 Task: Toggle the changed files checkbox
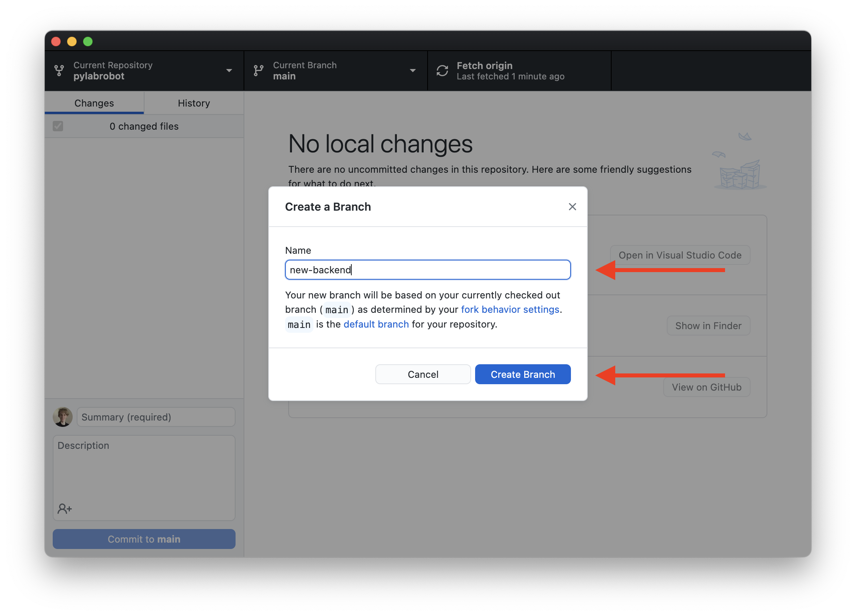58,126
